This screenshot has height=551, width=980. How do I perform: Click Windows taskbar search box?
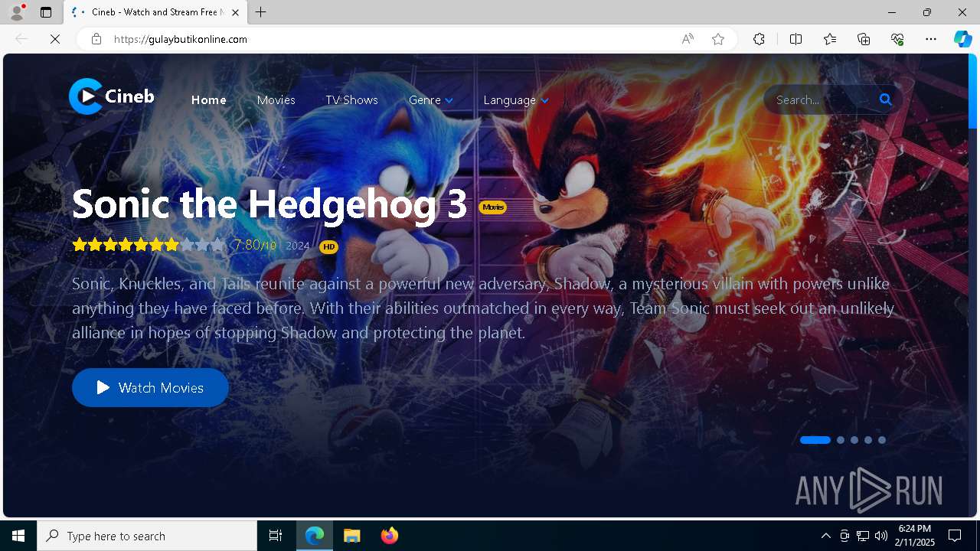[147, 536]
